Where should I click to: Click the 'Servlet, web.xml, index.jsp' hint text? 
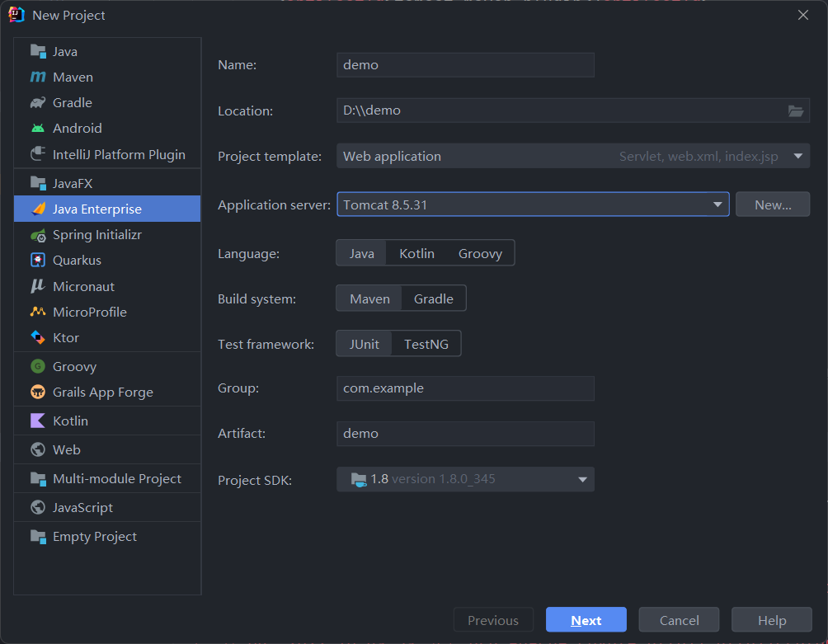(699, 157)
